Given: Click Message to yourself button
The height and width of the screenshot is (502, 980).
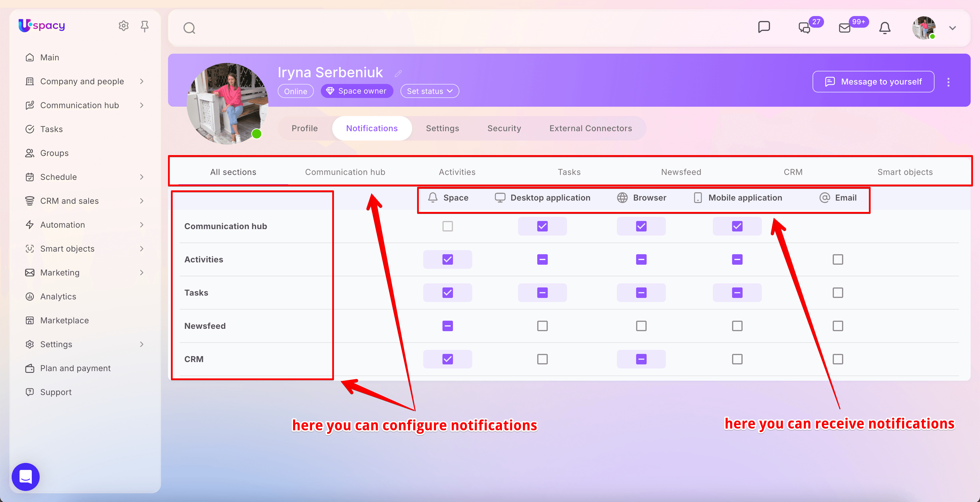Looking at the screenshot, I should (873, 82).
